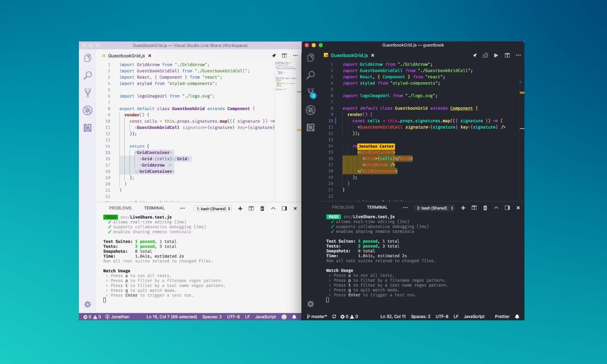Image resolution: width=607 pixels, height=364 pixels.
Task: Click 'Ln 15, Col 7 (89 selected)' in status bar
Action: click(x=172, y=317)
